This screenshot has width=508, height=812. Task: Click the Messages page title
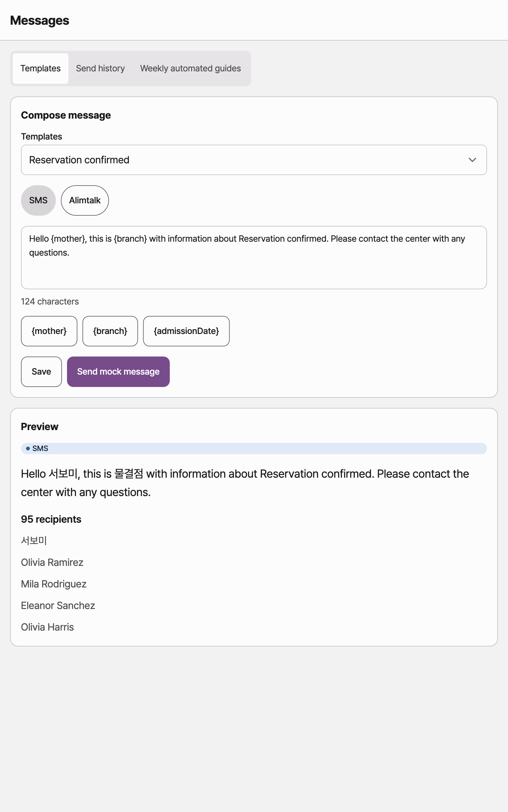[x=40, y=21]
